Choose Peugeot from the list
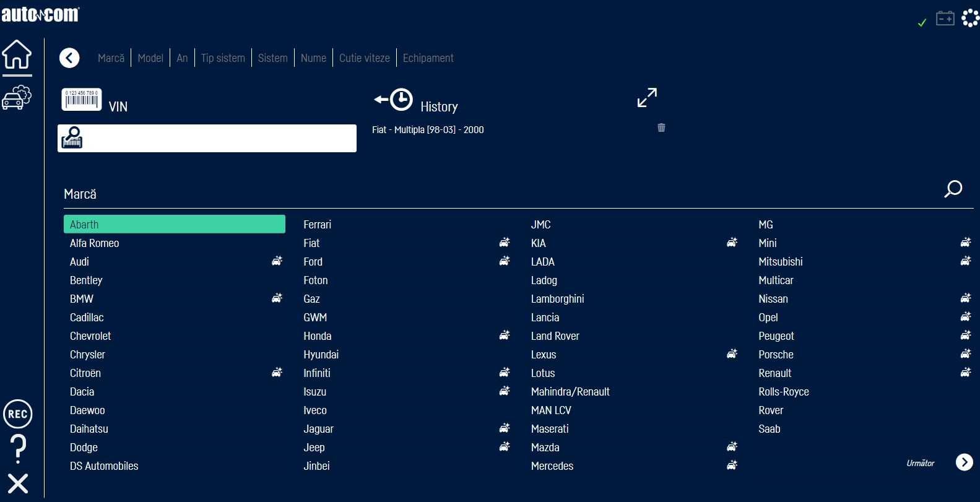 click(x=776, y=336)
